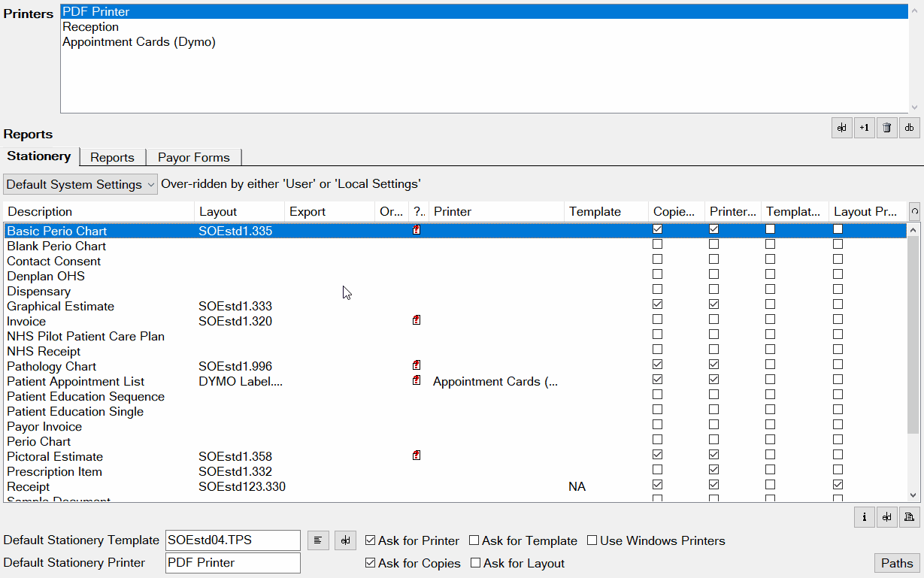Enable Use Windows Printers checkbox
Viewport: 924px width, 578px height.
tap(592, 540)
